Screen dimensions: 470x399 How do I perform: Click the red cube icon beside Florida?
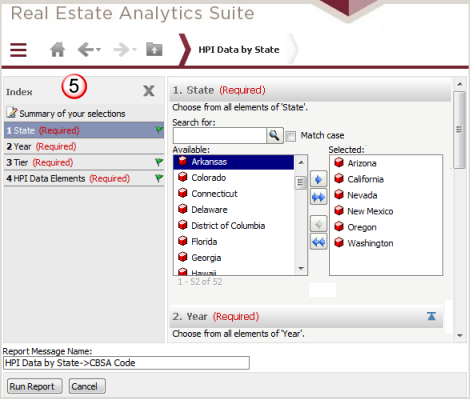click(x=182, y=241)
